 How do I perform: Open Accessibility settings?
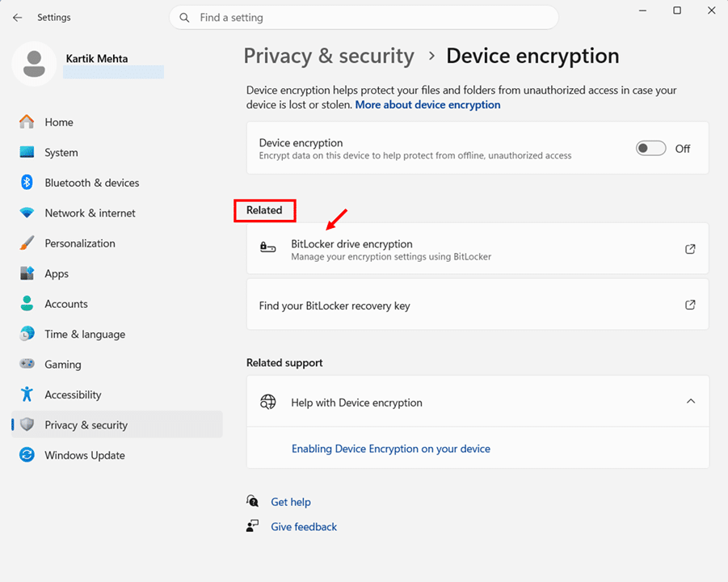click(x=73, y=394)
